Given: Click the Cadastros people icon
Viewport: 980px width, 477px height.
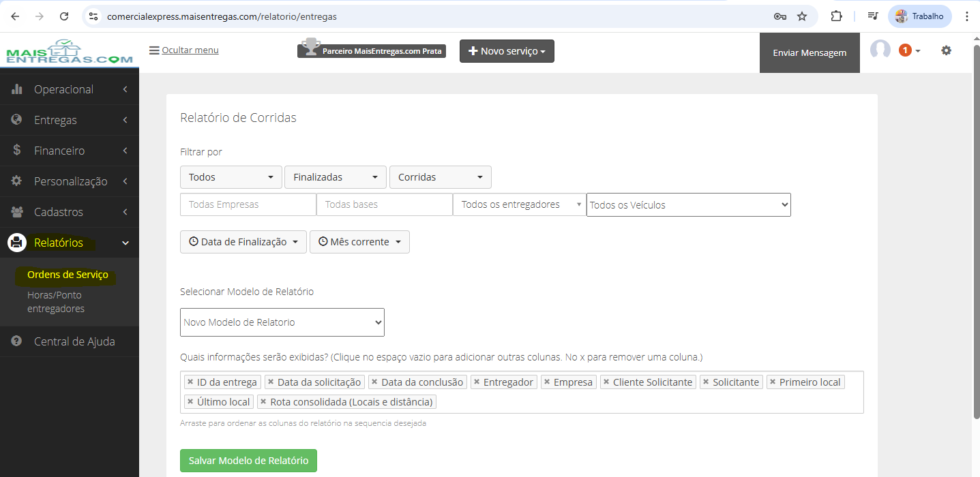Looking at the screenshot, I should tap(17, 212).
